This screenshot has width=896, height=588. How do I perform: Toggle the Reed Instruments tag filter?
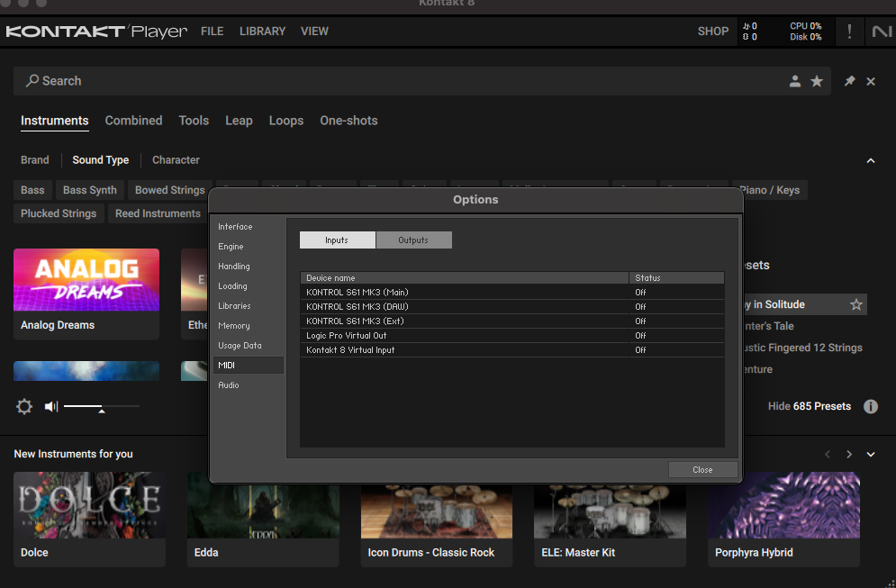point(158,213)
